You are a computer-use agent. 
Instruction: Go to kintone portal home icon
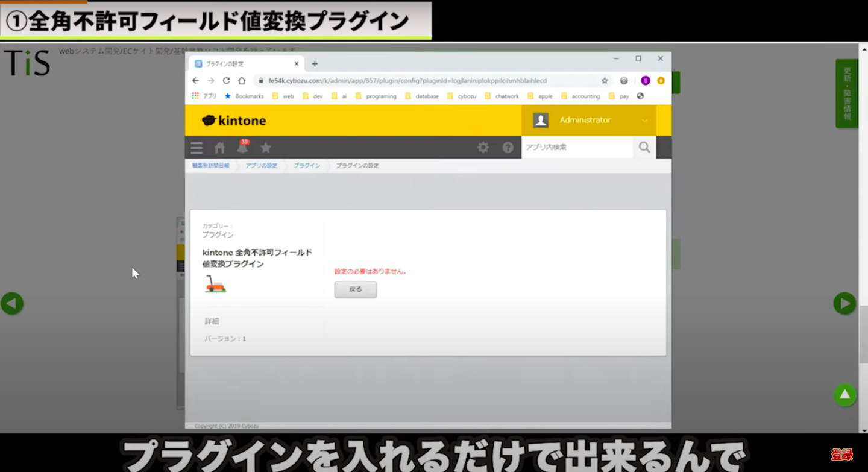219,148
